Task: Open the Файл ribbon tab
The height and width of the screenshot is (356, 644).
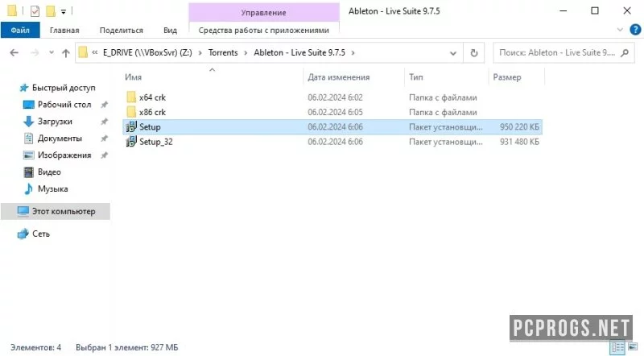Action: [x=20, y=30]
